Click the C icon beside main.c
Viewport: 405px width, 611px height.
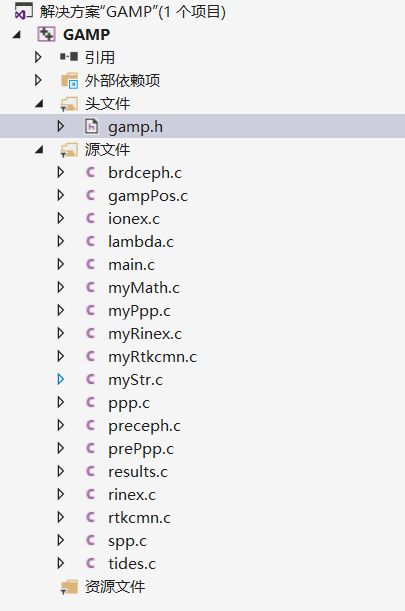tap(90, 264)
